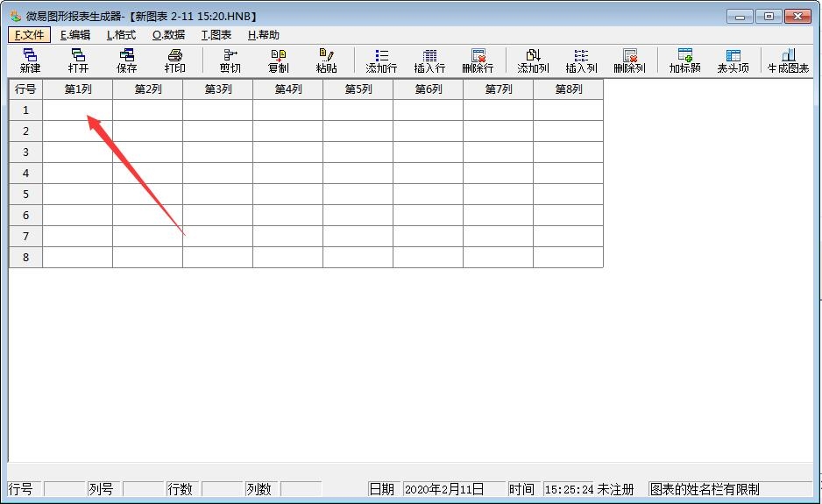Click cell in row 5, 第6列
822x504 pixels.
coord(429,194)
